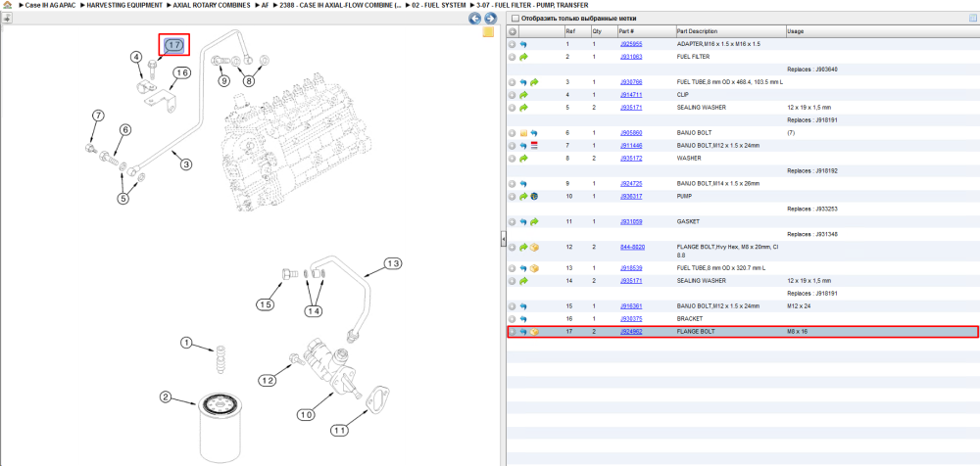Click green arrow icon in WASHER ref 8 row
This screenshot has height=466, width=980.
click(x=523, y=158)
